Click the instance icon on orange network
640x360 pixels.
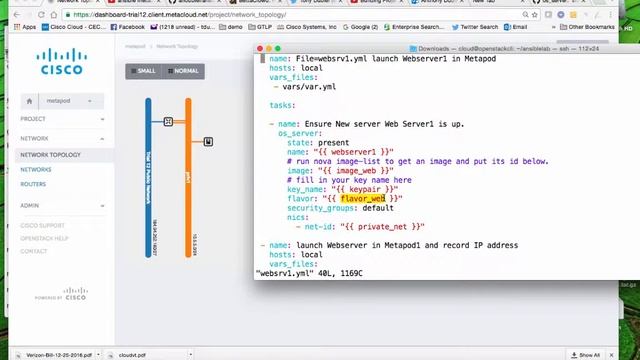[208, 142]
